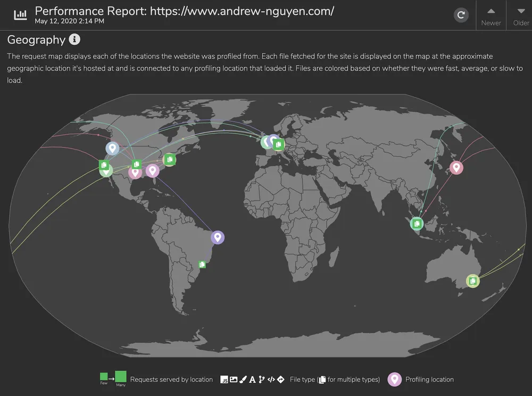Click the font 'A' file type legend icon

point(252,379)
